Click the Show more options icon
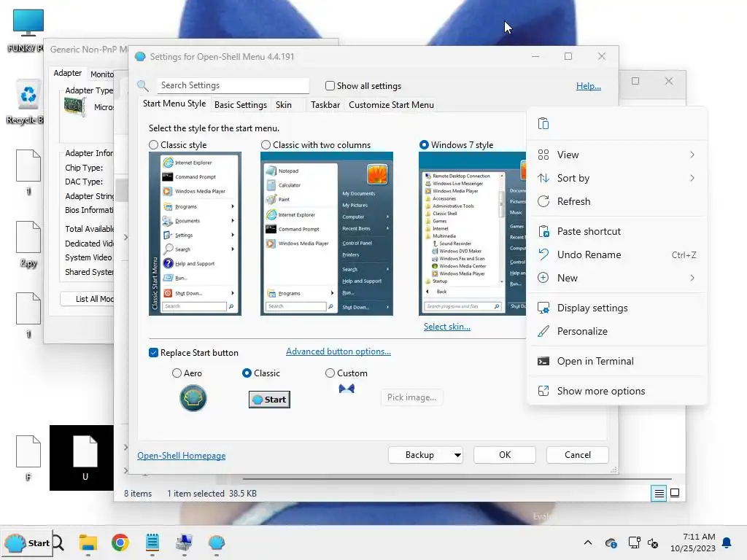747x560 pixels. [x=543, y=391]
